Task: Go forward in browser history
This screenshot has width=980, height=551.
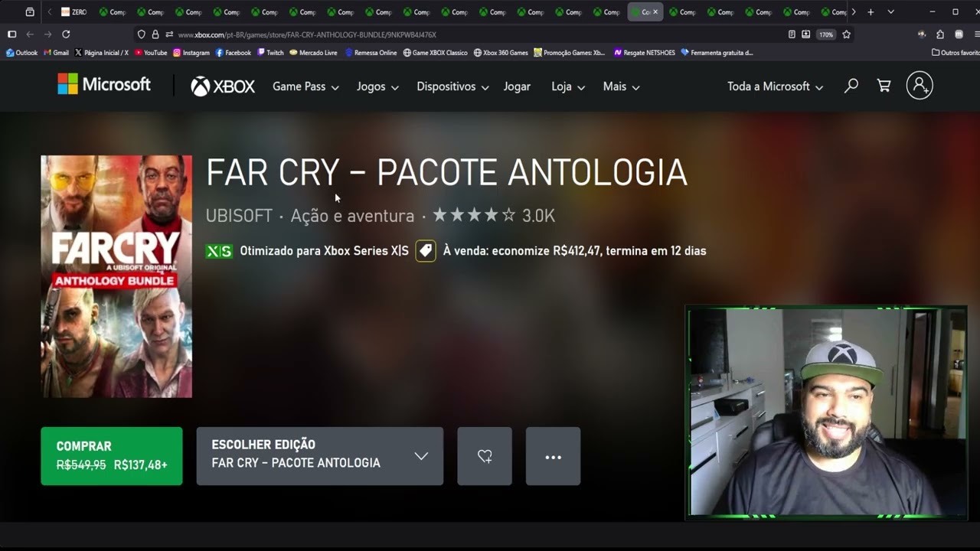Action: (x=47, y=34)
